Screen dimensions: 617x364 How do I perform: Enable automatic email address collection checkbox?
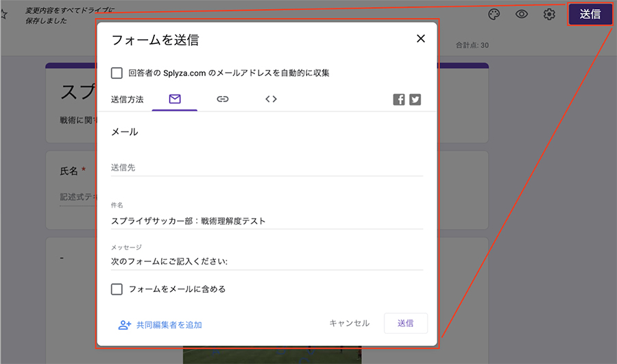117,73
